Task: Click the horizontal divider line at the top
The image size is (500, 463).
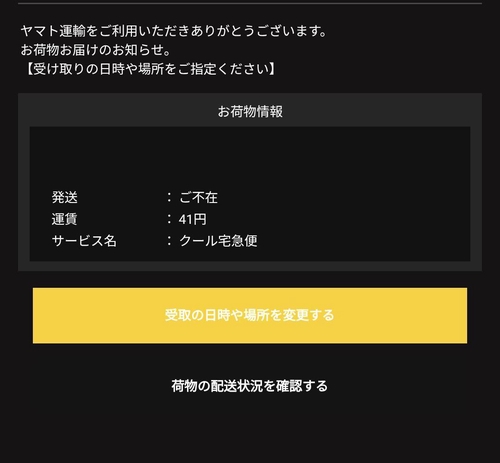Action: (x=250, y=3)
